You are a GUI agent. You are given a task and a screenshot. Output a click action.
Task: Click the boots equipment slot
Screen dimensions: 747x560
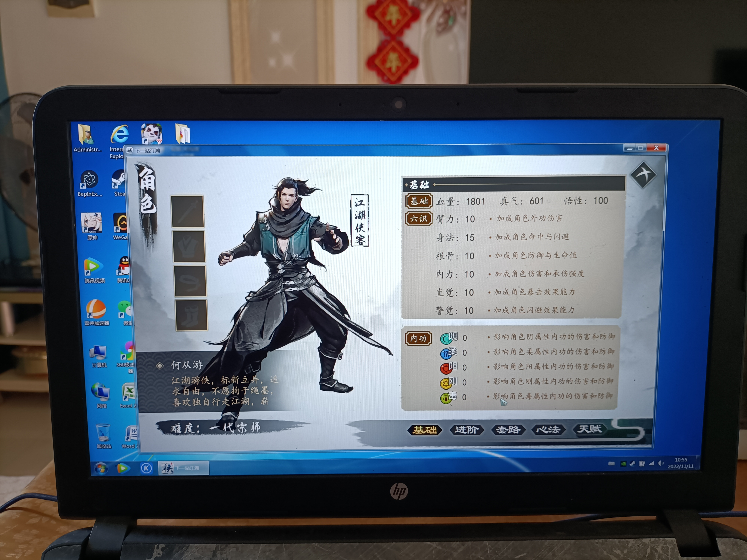point(191,315)
